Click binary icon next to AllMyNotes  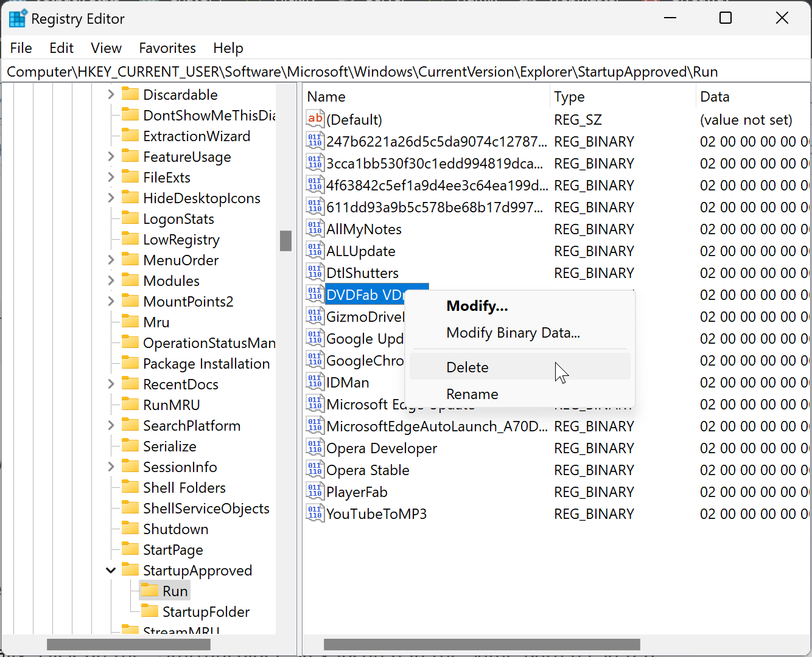tap(315, 229)
